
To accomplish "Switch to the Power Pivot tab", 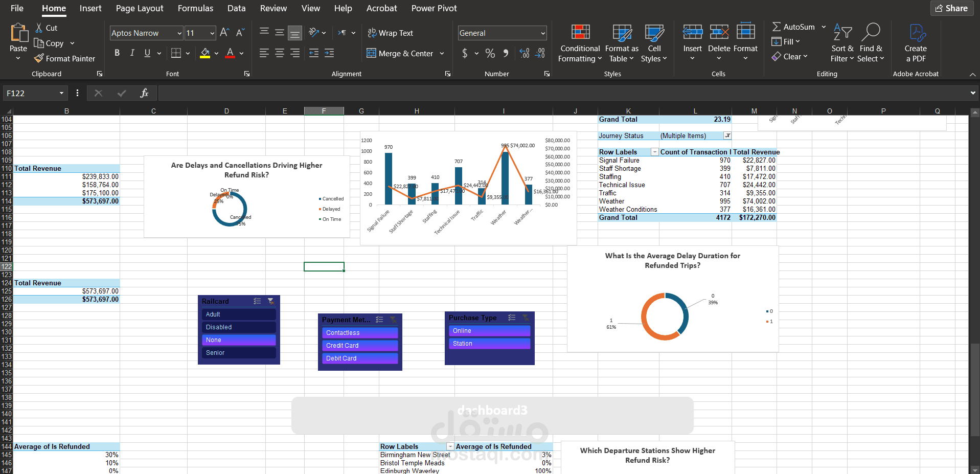I will [434, 8].
